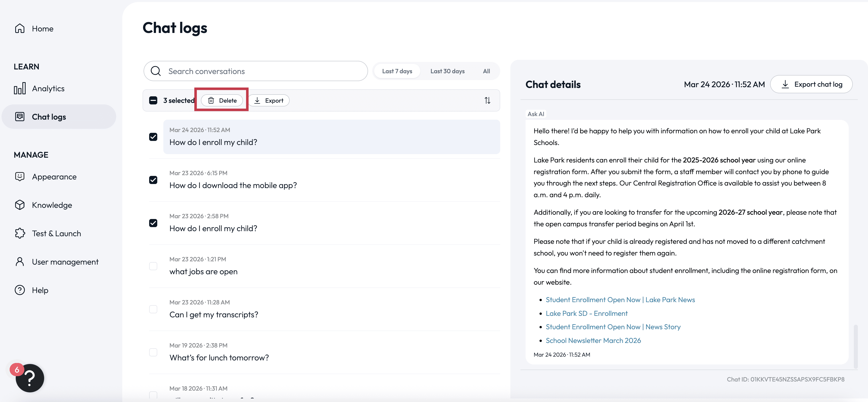Click the Chat ID text at bottom
Viewport: 868px width, 402px height.
[x=786, y=379]
